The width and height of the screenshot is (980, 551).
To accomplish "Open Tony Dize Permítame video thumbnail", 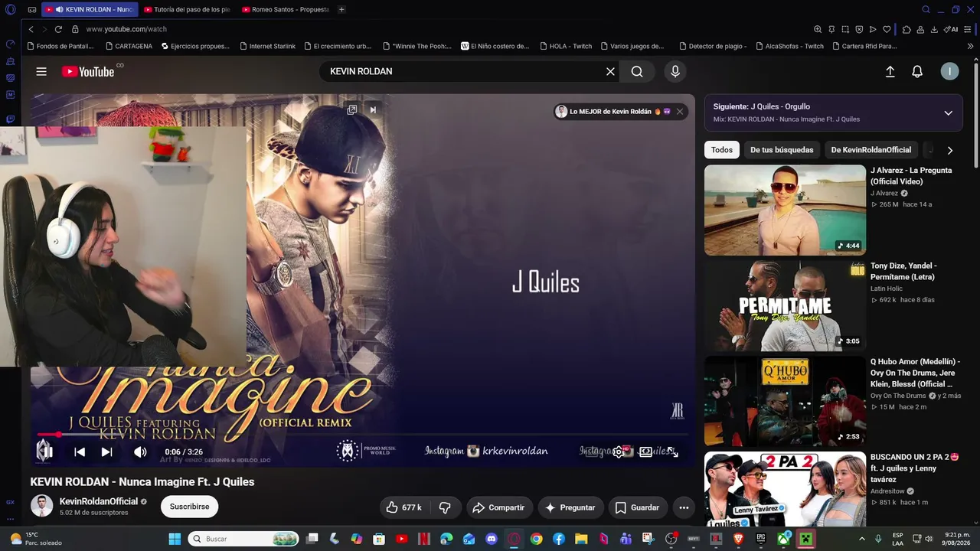I will 785,306.
